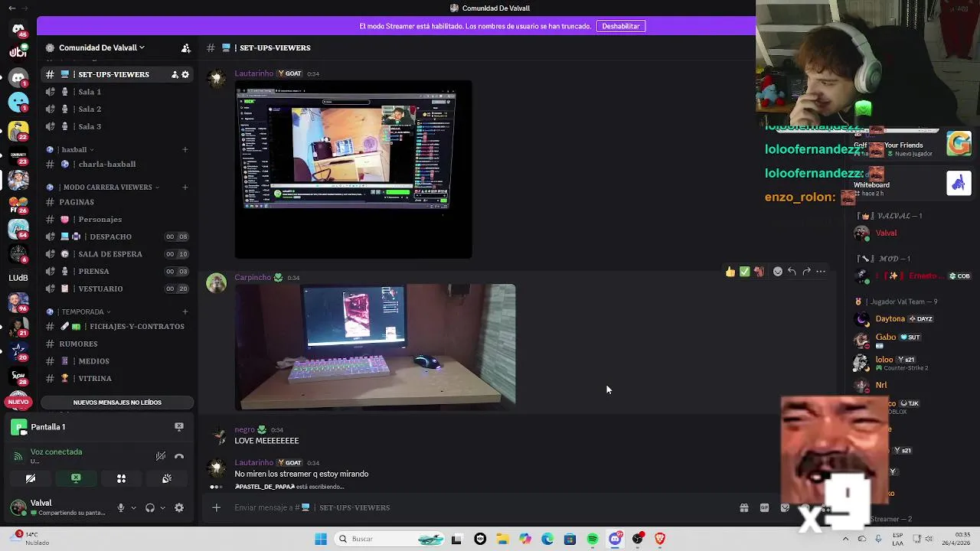
Task: Open Daytona profile in member list
Action: [x=890, y=318]
